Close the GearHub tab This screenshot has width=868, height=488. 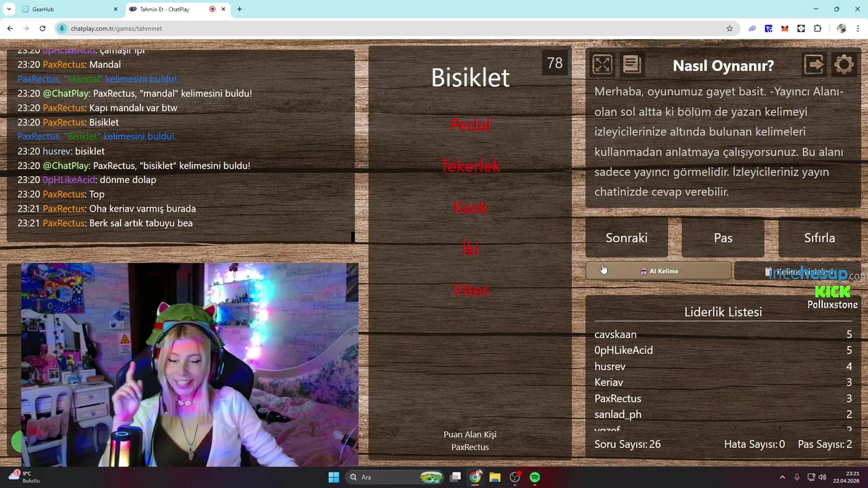[115, 9]
